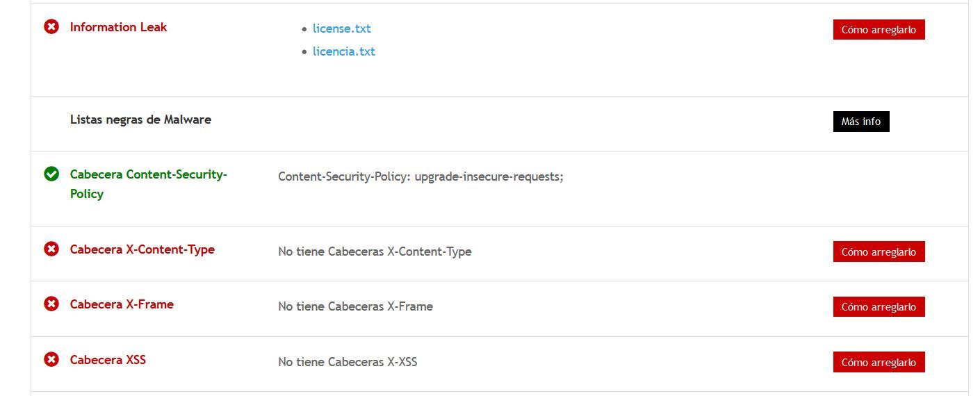Click red error icon beside Cabecera X-Frame
Viewport: 980px width, 396px height.
coord(51,304)
